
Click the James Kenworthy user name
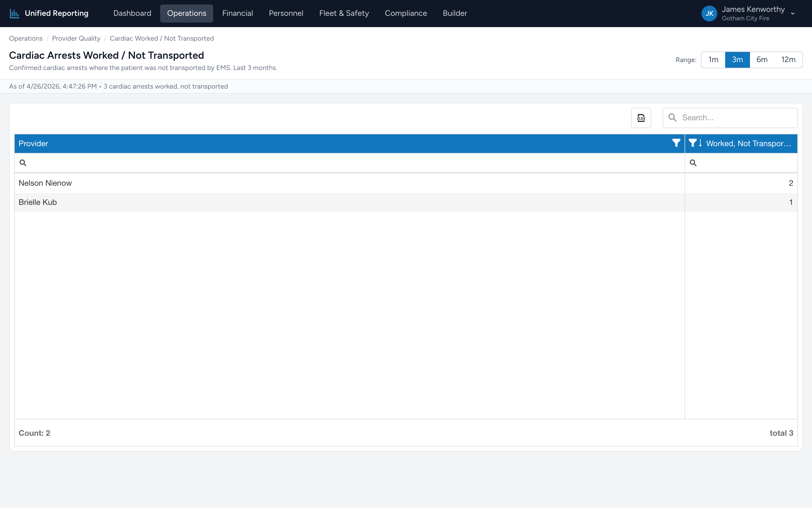[x=753, y=9]
